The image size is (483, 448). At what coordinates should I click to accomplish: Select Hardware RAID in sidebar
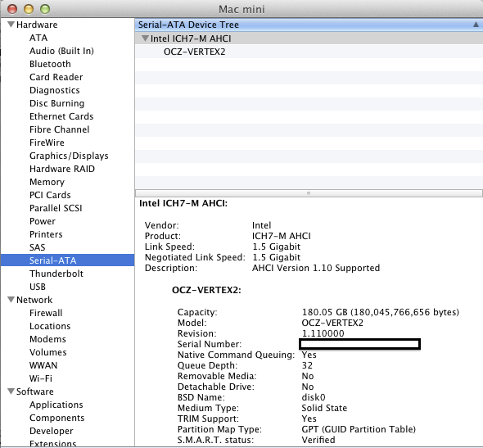tap(62, 169)
